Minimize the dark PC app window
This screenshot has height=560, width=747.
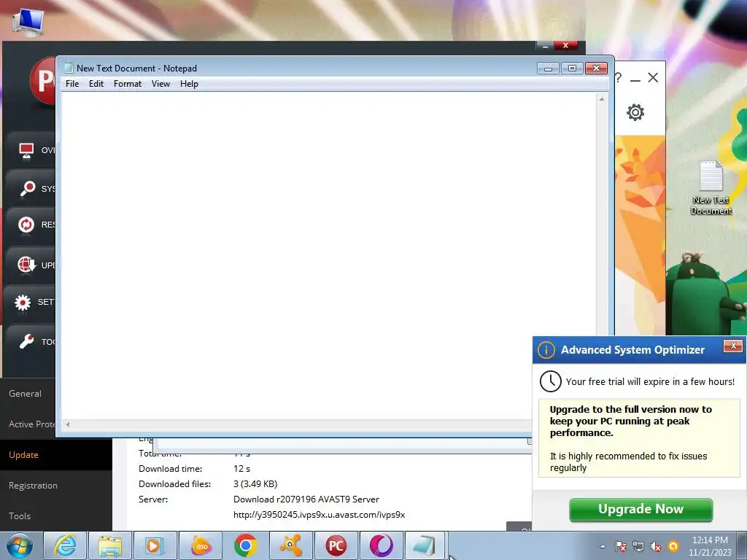point(545,46)
